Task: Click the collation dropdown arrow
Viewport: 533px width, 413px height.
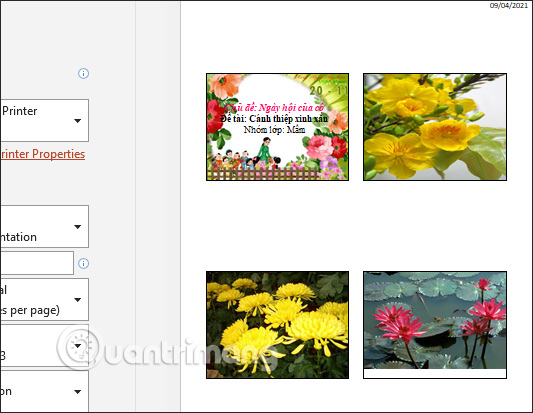Action: click(x=78, y=346)
